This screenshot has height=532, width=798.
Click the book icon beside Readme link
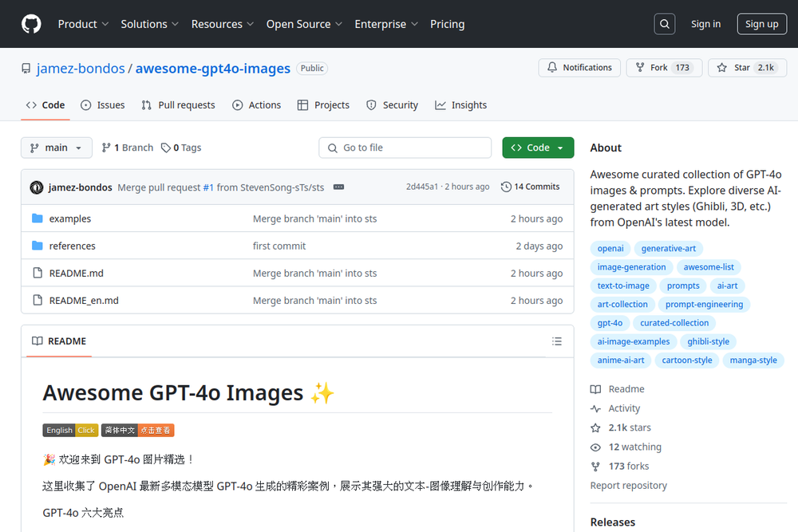pyautogui.click(x=595, y=389)
